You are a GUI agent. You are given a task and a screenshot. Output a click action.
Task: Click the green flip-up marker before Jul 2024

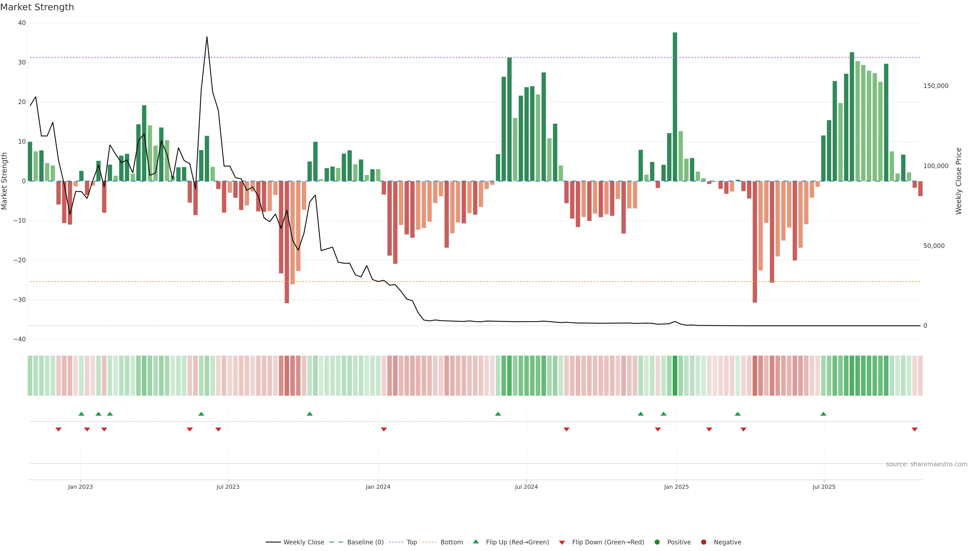coord(498,414)
